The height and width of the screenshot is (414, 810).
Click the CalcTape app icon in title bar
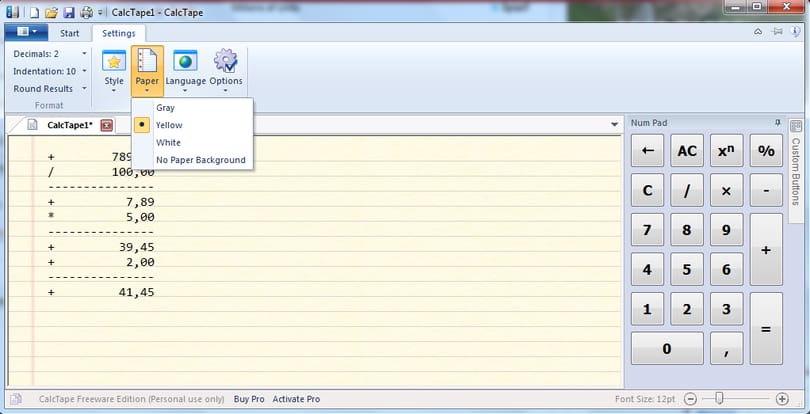13,12
